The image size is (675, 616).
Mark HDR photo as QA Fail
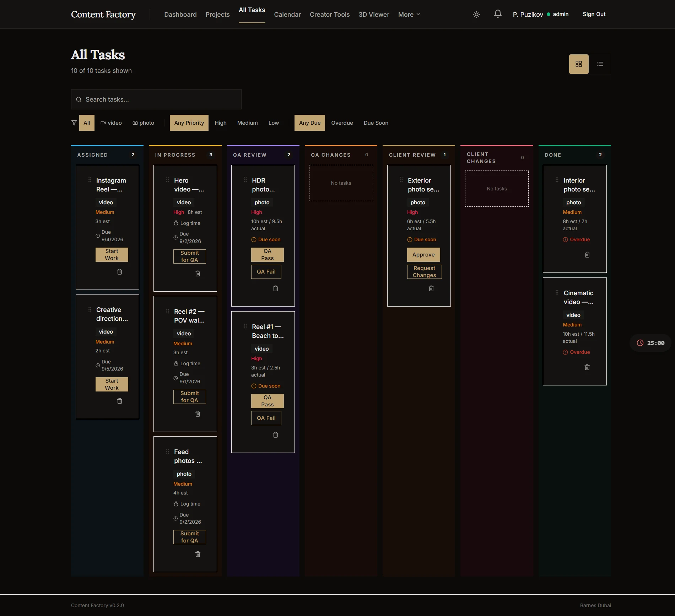(266, 272)
